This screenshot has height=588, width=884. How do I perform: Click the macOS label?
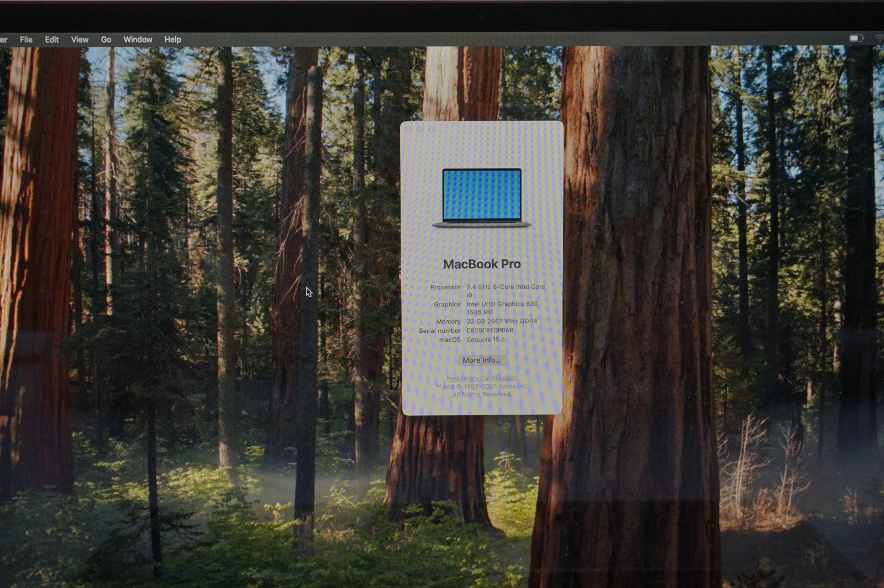coord(450,340)
